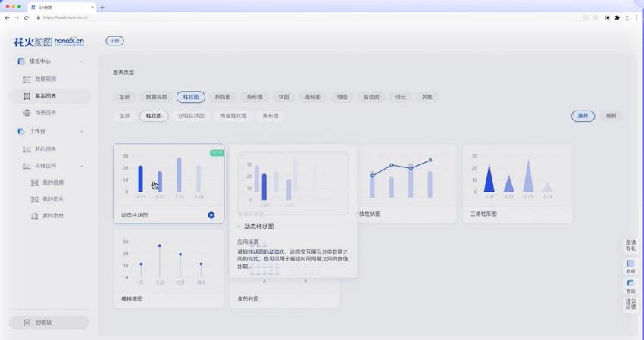
Task: Collapse the 模板中心 section chevron
Action: [82, 61]
